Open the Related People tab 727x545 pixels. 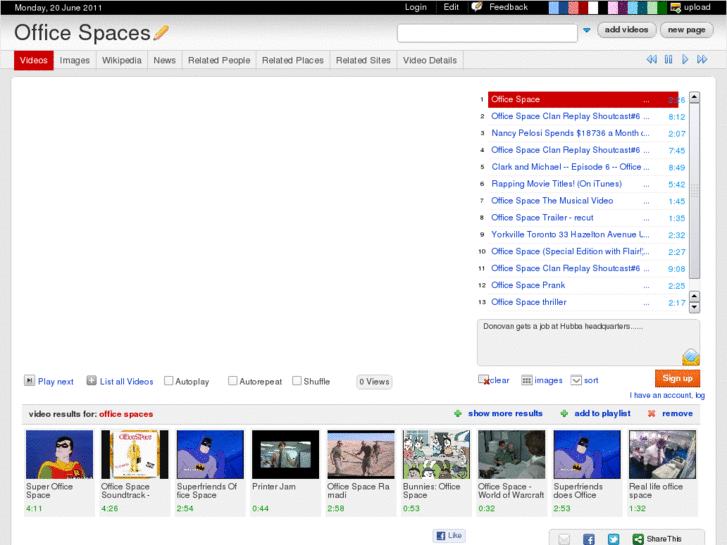click(219, 60)
